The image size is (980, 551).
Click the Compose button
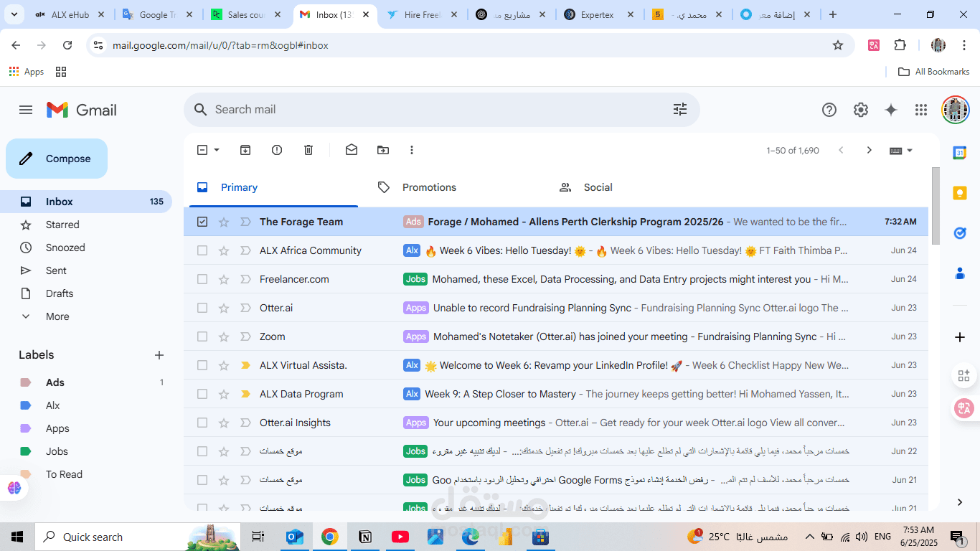tap(57, 159)
